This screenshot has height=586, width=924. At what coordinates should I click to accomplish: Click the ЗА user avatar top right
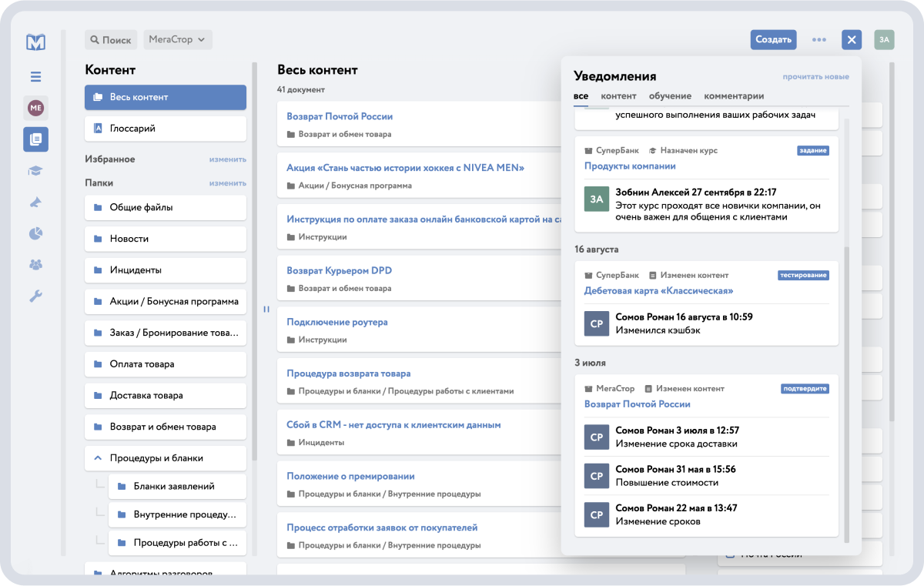[x=884, y=40]
